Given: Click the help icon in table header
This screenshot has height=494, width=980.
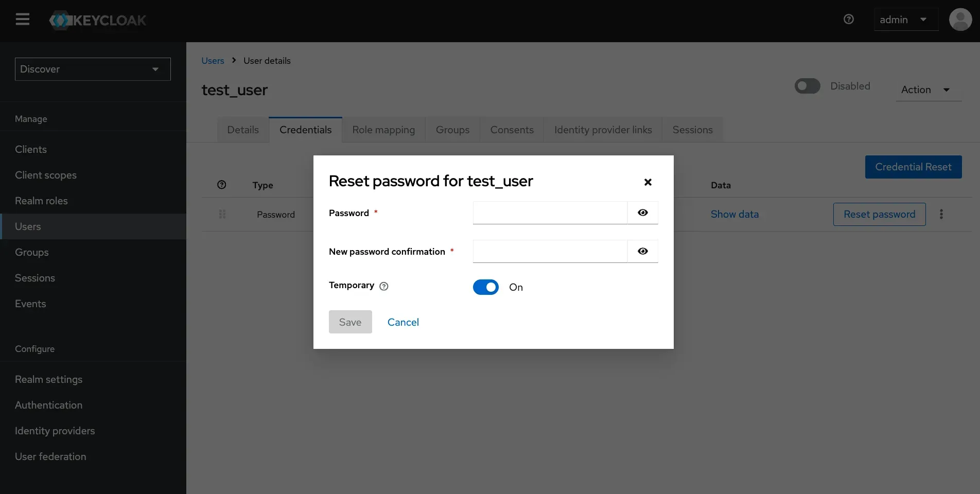Looking at the screenshot, I should point(222,185).
